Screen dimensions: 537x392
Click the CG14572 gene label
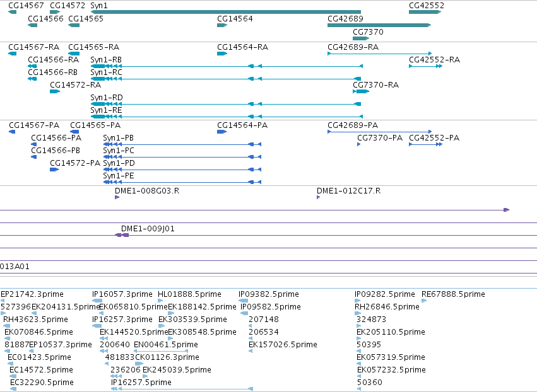tap(68, 6)
